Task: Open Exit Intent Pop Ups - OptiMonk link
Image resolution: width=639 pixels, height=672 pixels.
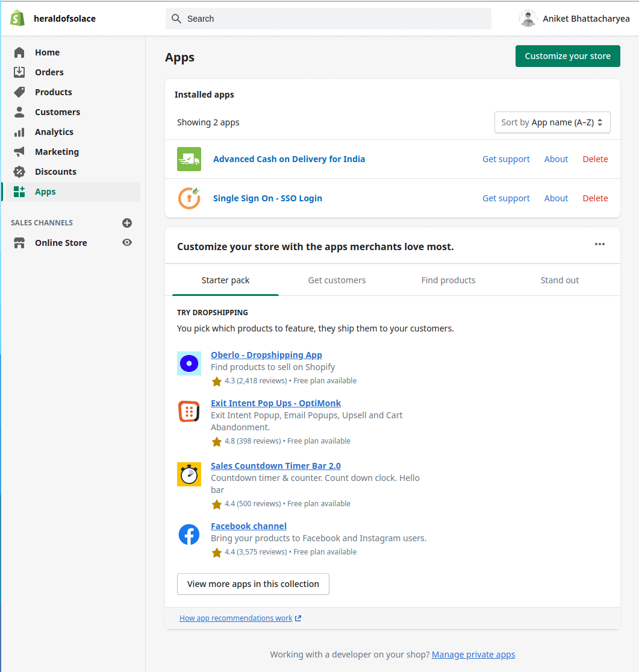Action: click(x=276, y=403)
